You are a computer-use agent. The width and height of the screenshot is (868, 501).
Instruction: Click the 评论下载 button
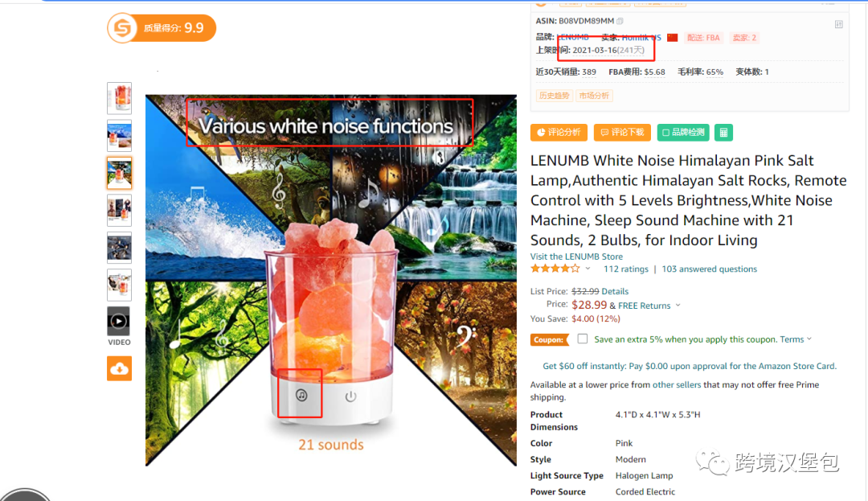[622, 133]
